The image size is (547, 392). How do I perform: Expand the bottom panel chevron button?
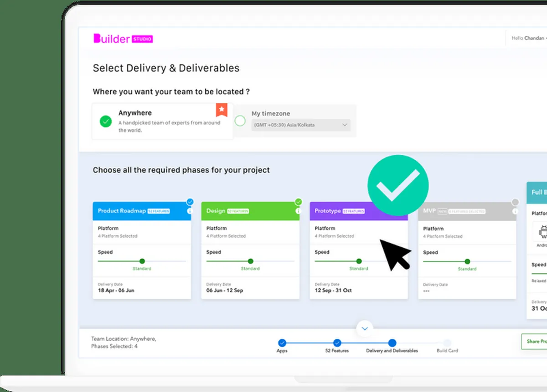(365, 328)
